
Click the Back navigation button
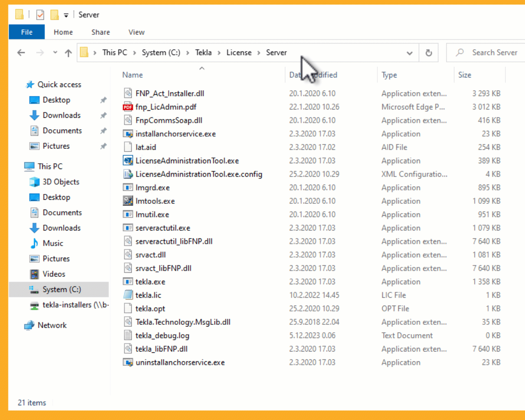click(x=21, y=52)
